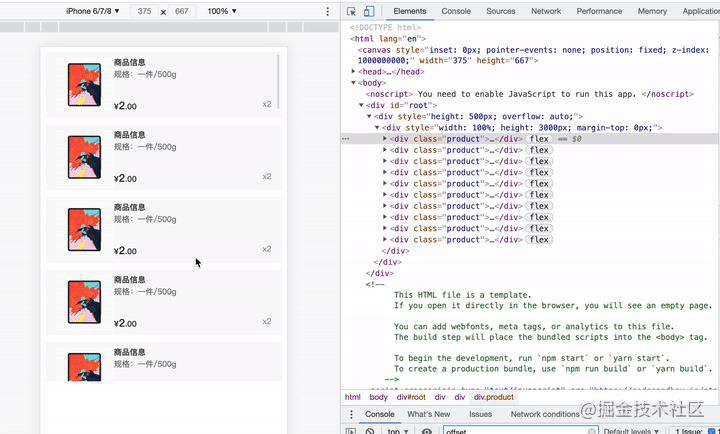This screenshot has height=434, width=720.
Task: Collapse the body node
Action: [x=353, y=83]
